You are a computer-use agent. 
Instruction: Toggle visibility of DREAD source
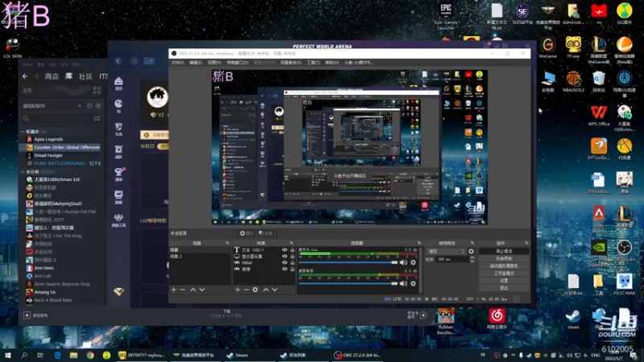click(x=284, y=263)
